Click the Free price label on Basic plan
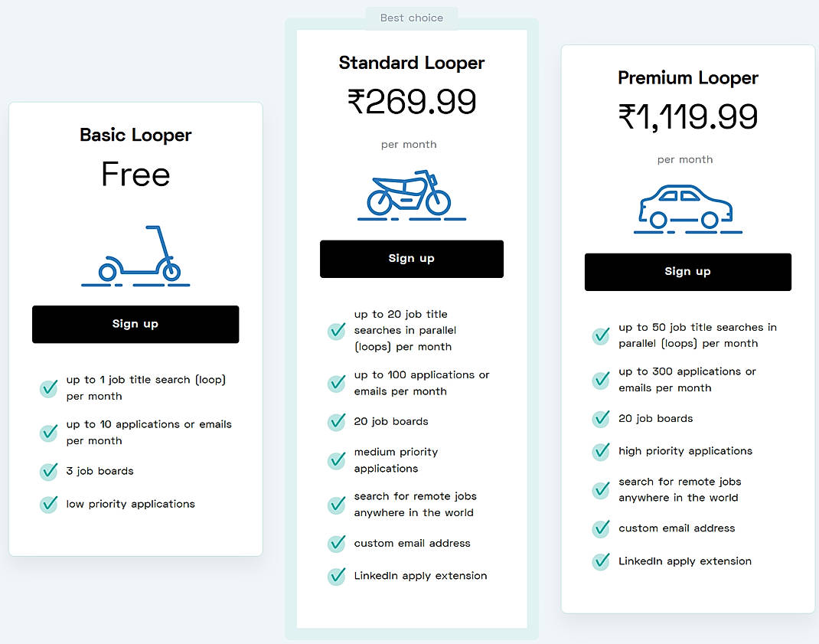819x644 pixels. point(135,175)
